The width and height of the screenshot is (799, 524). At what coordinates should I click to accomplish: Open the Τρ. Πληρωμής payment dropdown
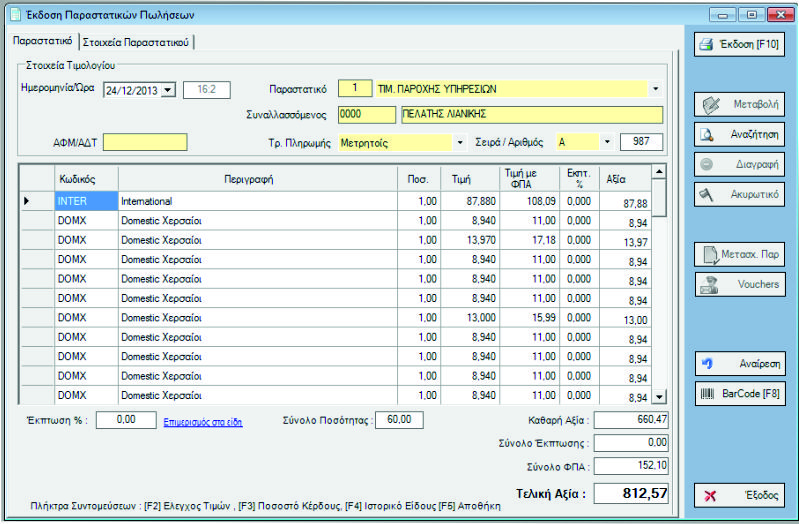point(459,142)
